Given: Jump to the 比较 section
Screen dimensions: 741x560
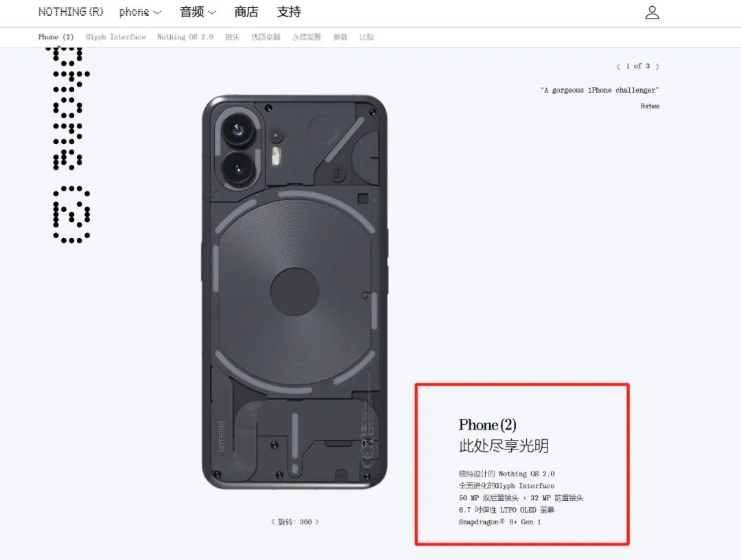Looking at the screenshot, I should click(x=366, y=37).
